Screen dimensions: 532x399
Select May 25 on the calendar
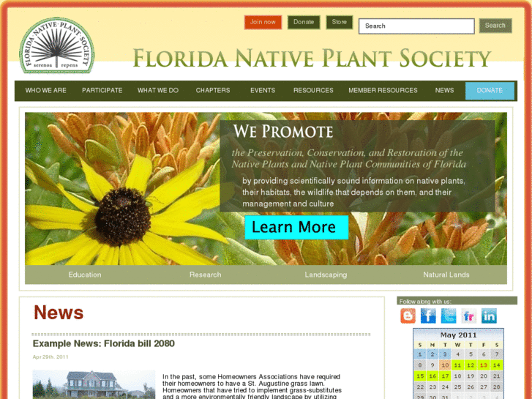(x=458, y=387)
